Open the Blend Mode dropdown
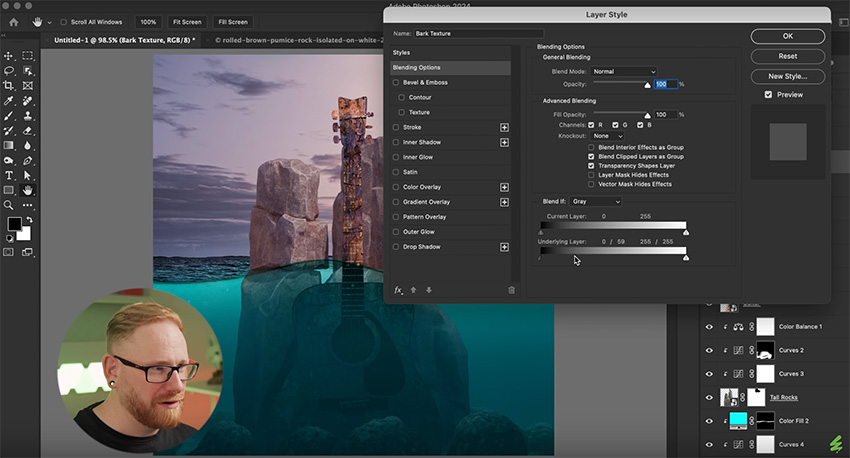This screenshot has height=458, width=850. pos(623,72)
